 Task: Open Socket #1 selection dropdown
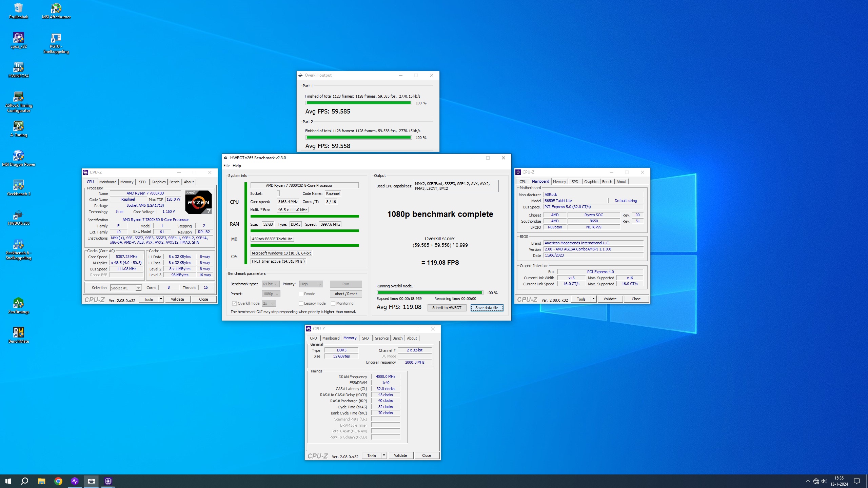point(125,288)
